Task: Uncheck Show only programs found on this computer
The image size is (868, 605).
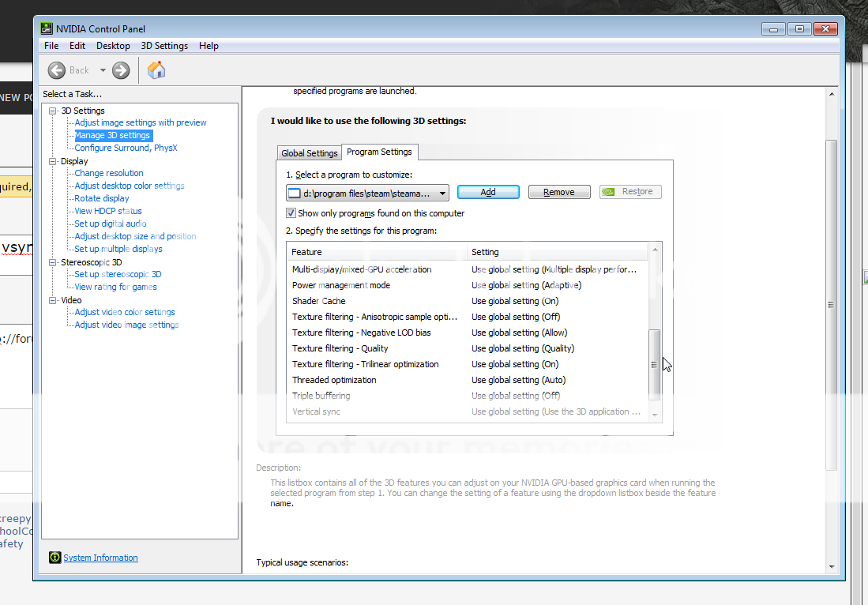Action: [x=291, y=213]
